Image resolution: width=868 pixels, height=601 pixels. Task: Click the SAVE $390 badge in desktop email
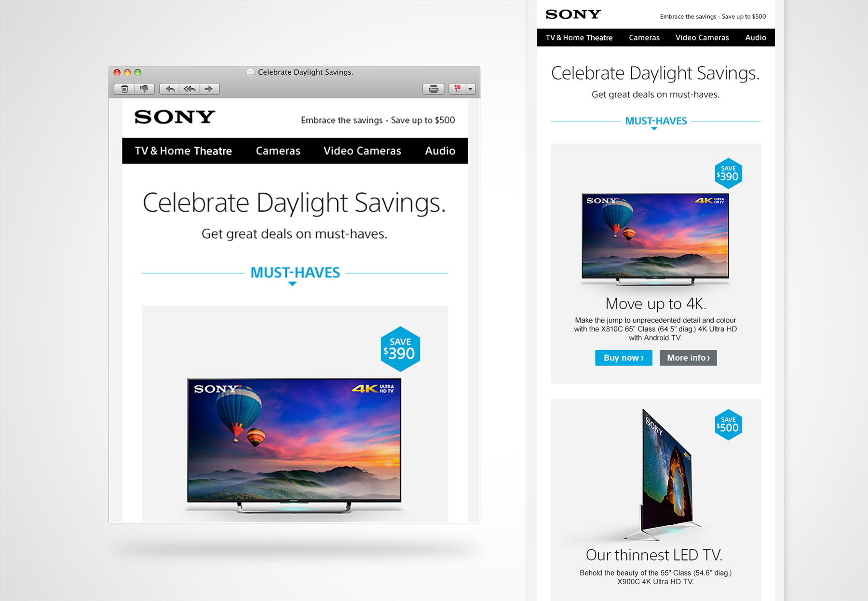(400, 349)
